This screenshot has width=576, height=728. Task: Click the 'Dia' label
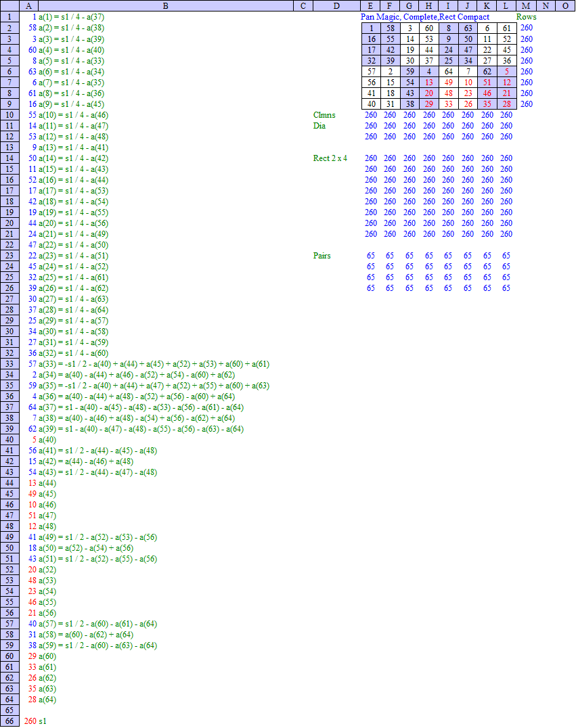319,126
